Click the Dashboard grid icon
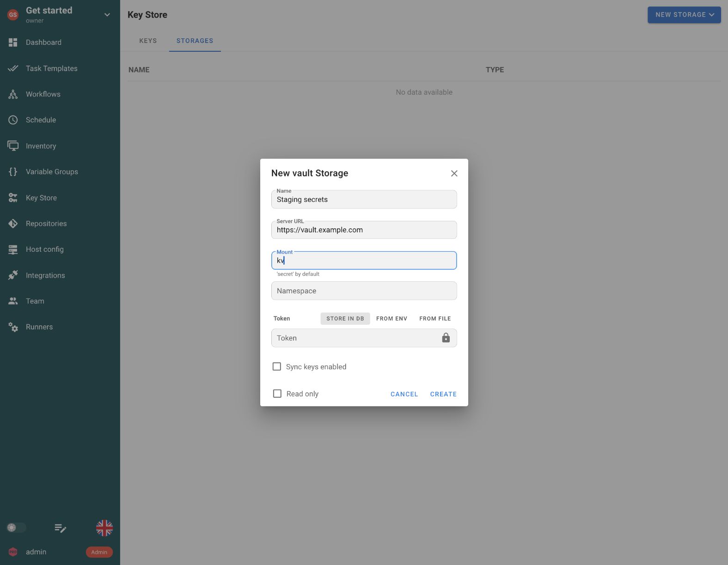This screenshot has height=565, width=728. (13, 43)
